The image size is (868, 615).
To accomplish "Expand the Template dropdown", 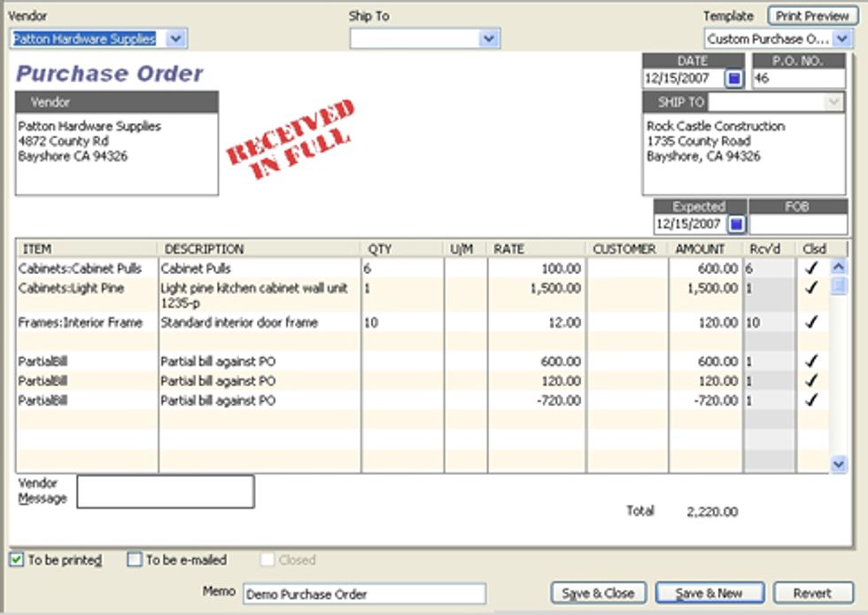I will 841,39.
